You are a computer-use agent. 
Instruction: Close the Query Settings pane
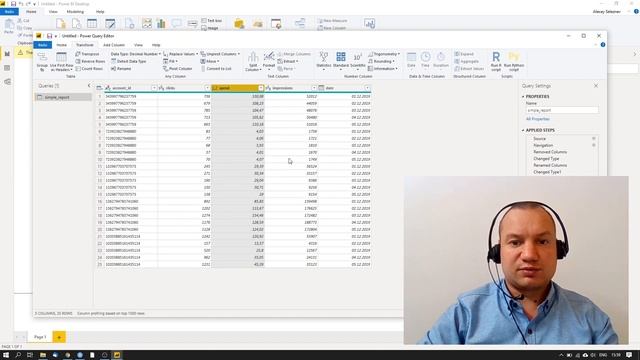(596, 86)
